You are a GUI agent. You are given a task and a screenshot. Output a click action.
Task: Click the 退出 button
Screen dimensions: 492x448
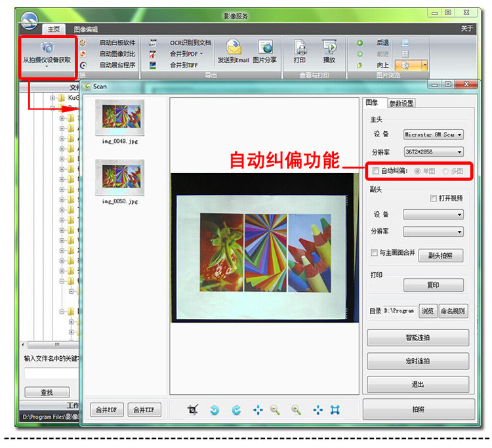click(x=418, y=384)
